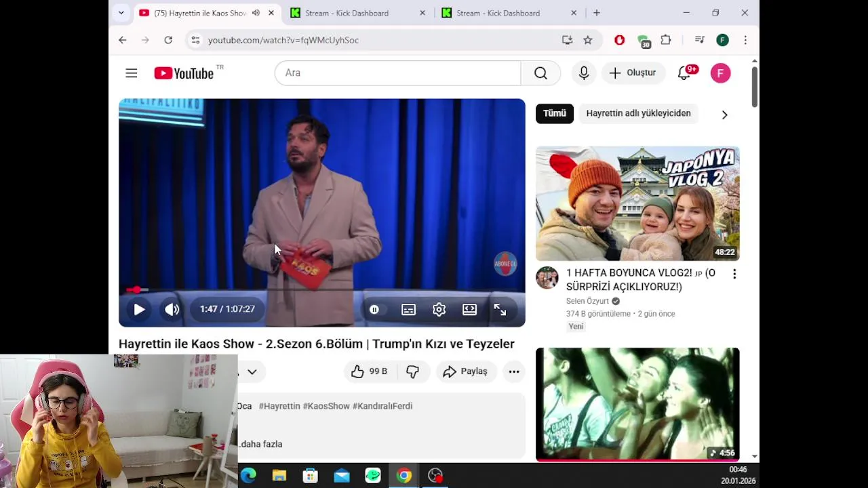Like the video with 99 B likes
Image resolution: width=868 pixels, height=488 pixels.
tap(369, 371)
